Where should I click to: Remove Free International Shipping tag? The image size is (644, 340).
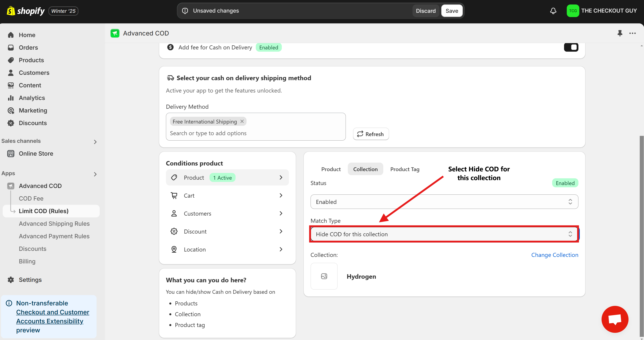pos(242,121)
